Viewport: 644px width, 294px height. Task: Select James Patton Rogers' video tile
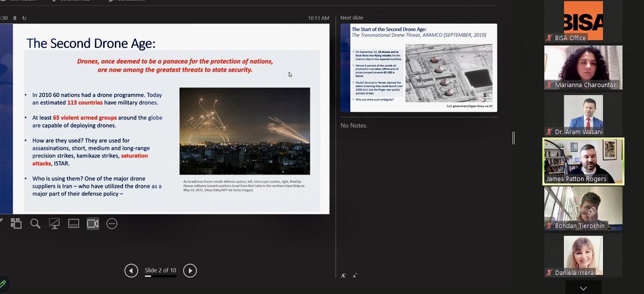pyautogui.click(x=583, y=161)
